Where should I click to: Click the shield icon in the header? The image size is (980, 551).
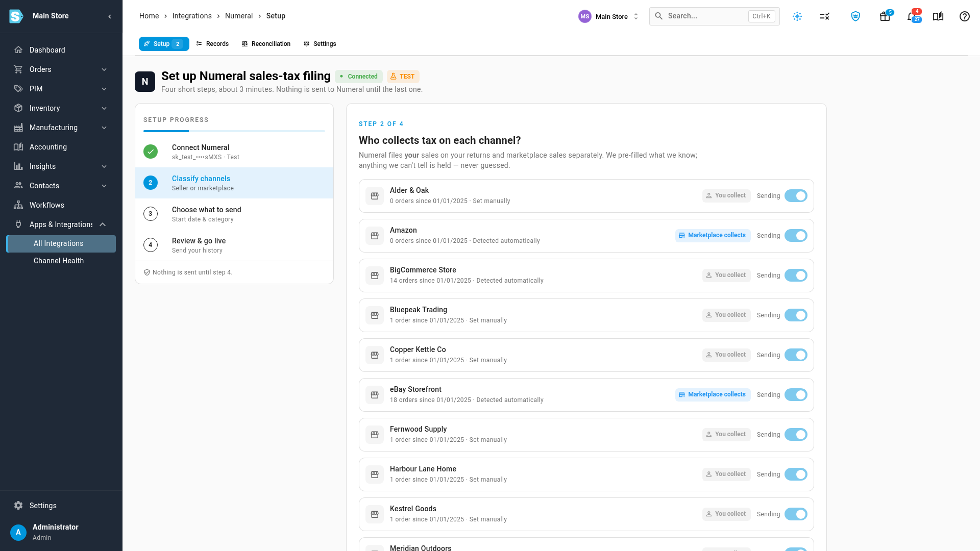pos(856,16)
